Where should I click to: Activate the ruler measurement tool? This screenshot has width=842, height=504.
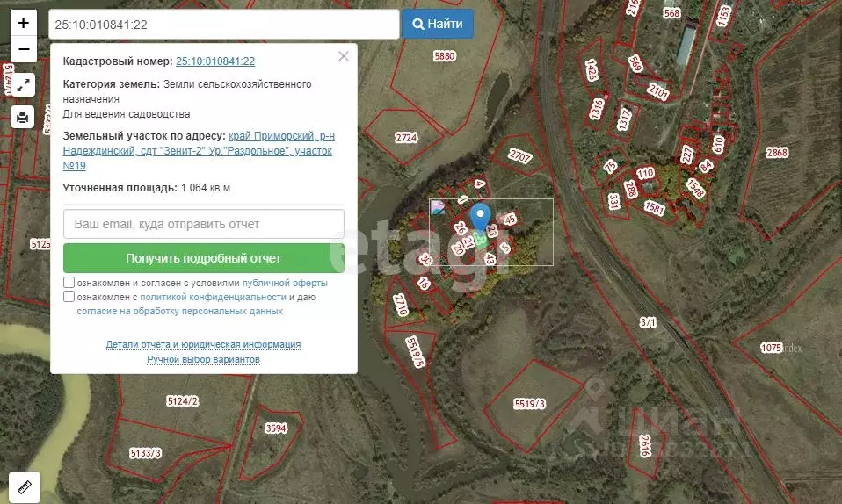(x=25, y=486)
